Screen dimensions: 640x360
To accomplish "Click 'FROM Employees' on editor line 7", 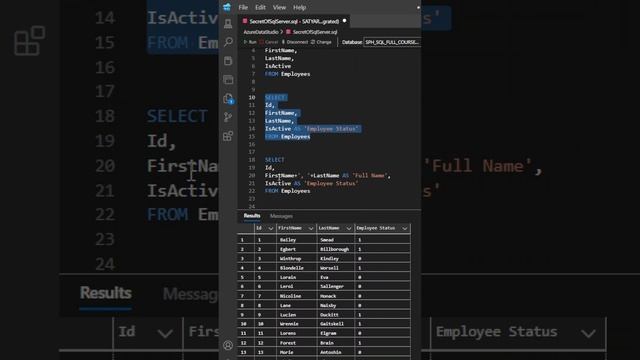I will (287, 74).
